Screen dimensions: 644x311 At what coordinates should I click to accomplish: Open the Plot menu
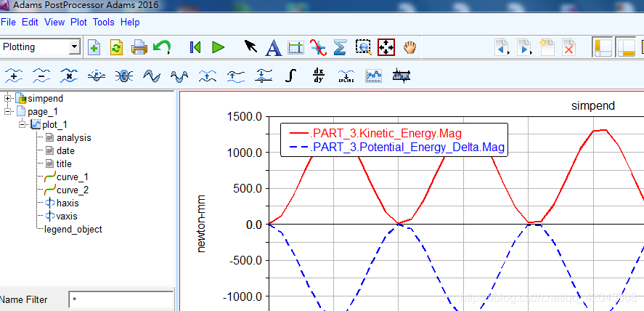(78, 23)
